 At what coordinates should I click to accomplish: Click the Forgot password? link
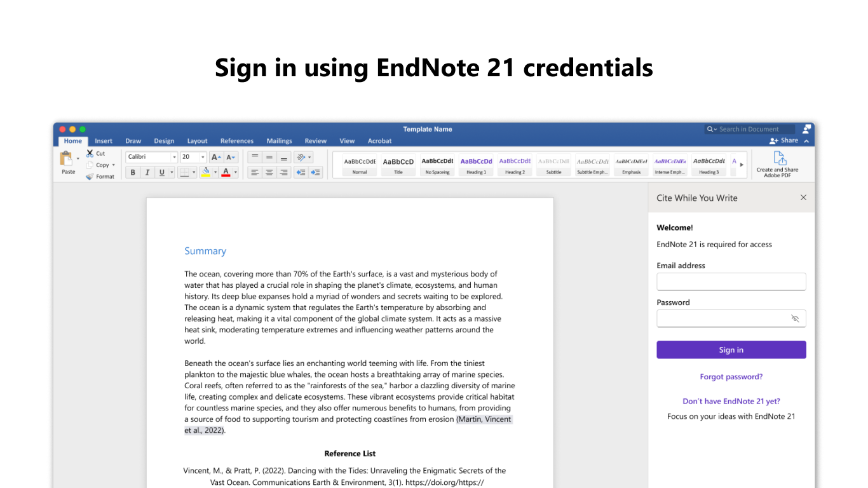point(731,377)
